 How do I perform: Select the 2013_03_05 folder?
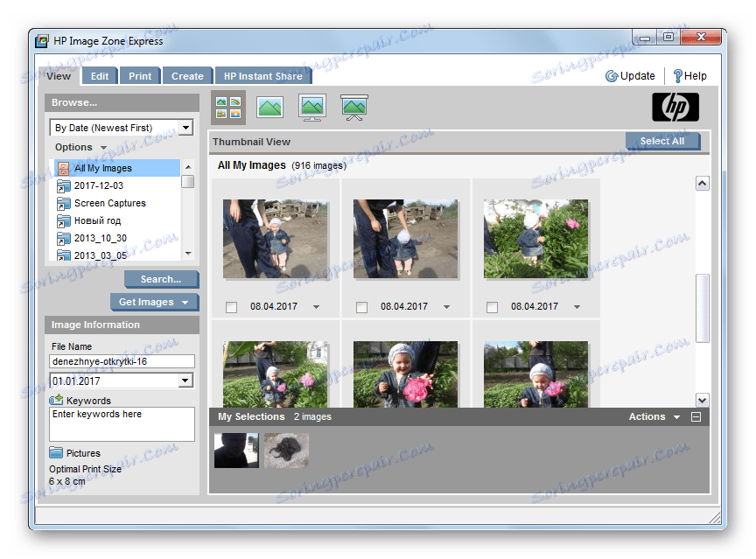(x=101, y=255)
